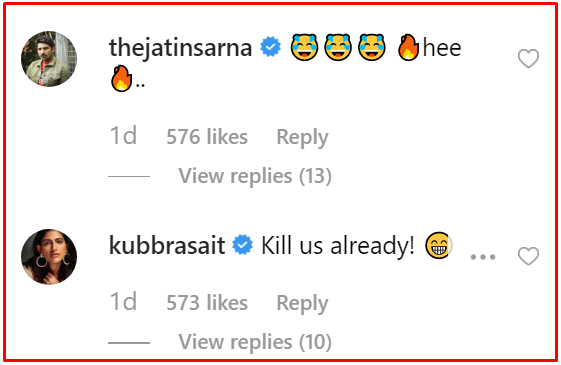Reply to kubbrasait's comment
The image size is (561, 365).
click(302, 303)
